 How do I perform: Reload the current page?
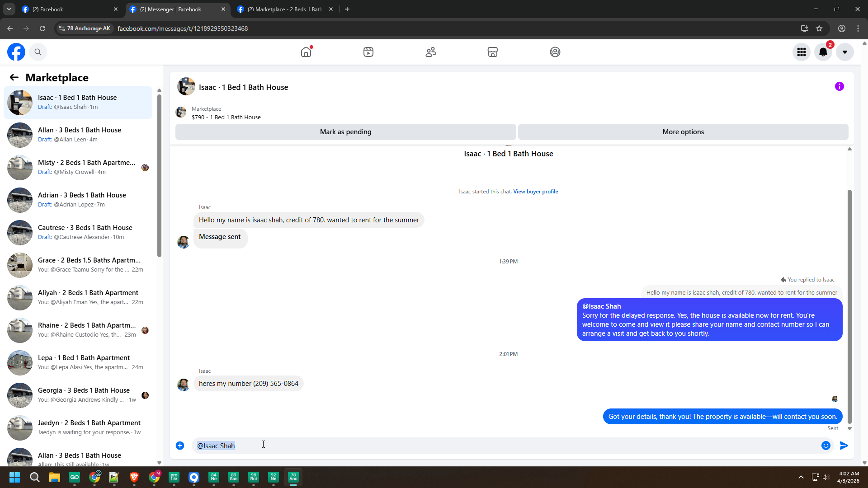[42, 28]
